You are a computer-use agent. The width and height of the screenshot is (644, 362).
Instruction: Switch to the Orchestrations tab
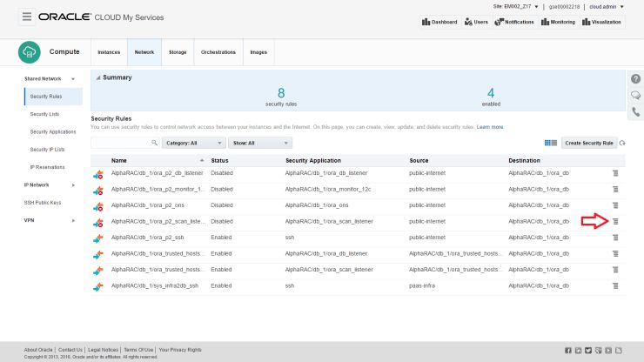(218, 52)
